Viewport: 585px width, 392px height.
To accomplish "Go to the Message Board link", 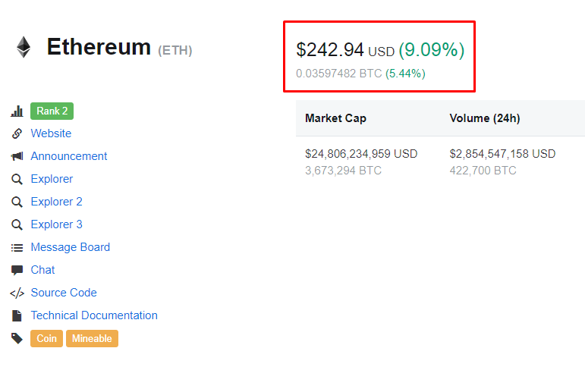I will [70, 247].
